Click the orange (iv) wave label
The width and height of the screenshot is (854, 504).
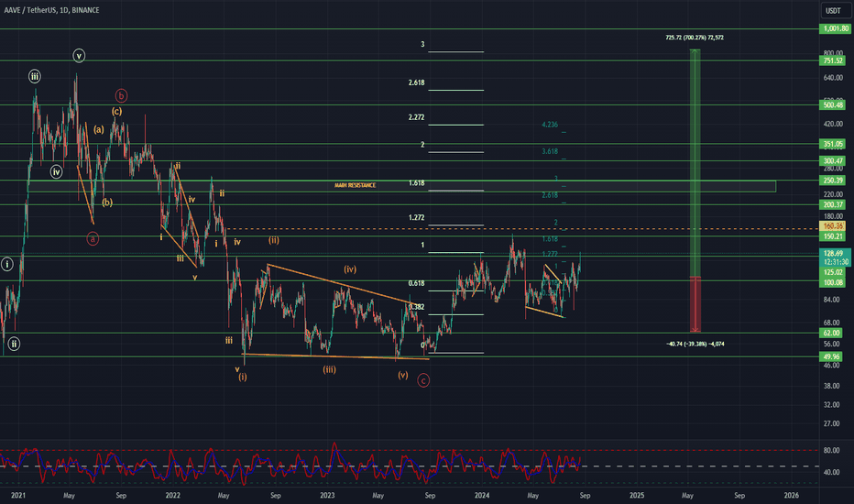350,269
